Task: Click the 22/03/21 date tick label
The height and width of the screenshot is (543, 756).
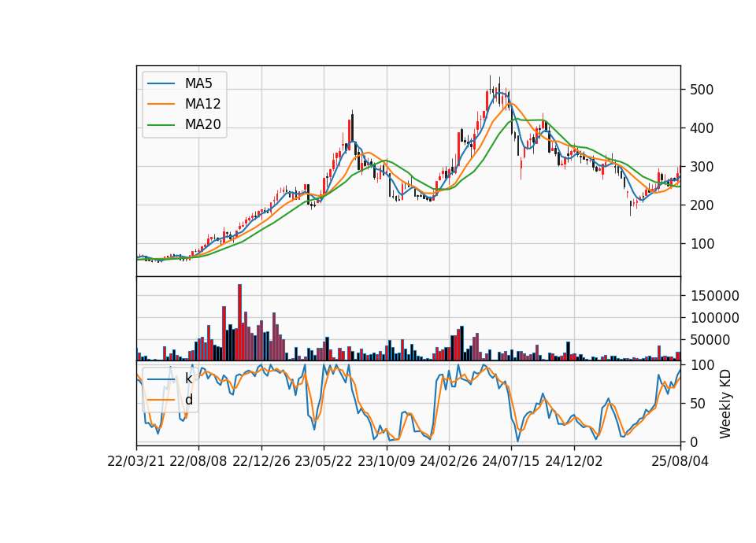Action: pos(136,462)
